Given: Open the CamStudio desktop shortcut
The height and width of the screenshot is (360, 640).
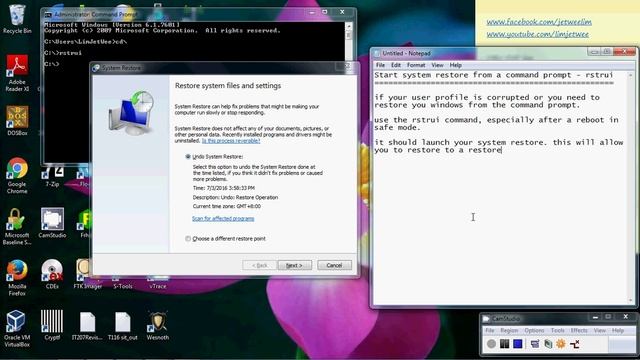Looking at the screenshot, I should (x=52, y=223).
